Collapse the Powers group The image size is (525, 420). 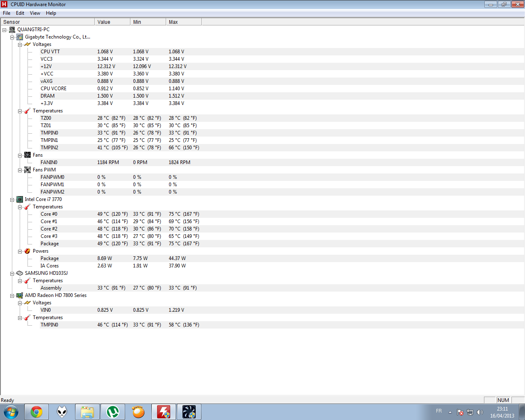(20, 251)
